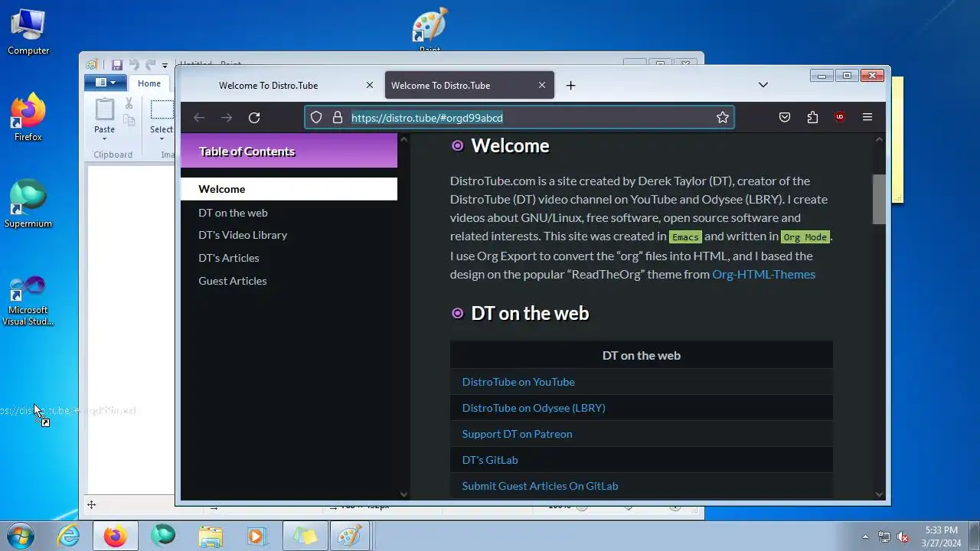
Task: Open the Save to Pocket icon
Action: pos(785,117)
